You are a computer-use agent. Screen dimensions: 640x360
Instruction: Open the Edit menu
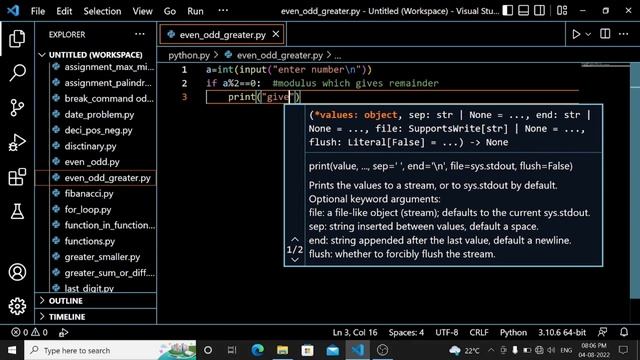(x=64, y=11)
